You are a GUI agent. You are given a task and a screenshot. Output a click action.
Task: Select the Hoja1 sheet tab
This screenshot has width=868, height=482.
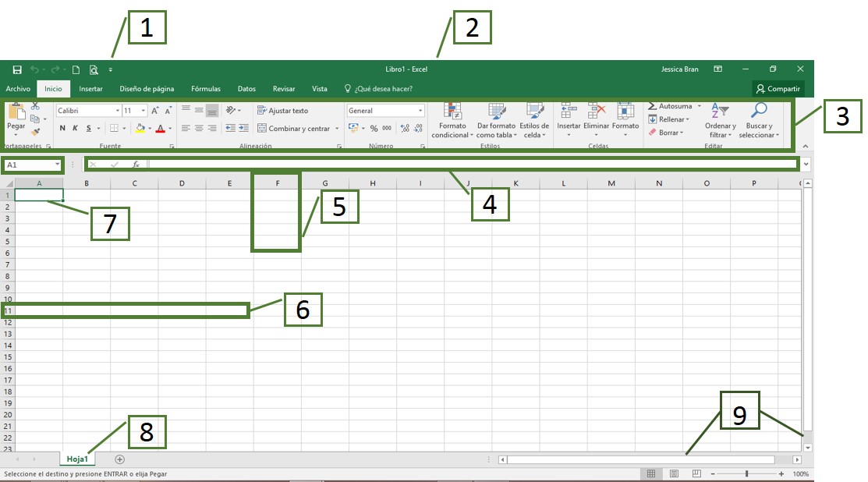click(x=77, y=459)
